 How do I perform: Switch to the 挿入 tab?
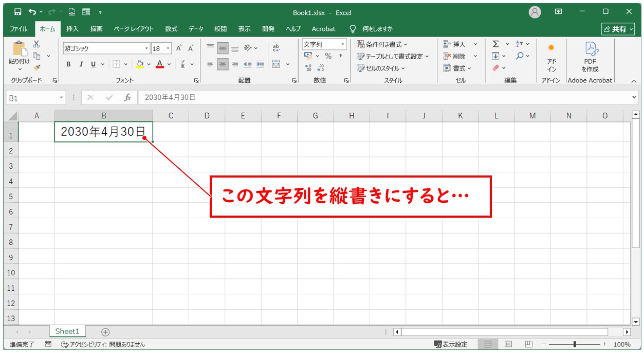tap(72, 29)
